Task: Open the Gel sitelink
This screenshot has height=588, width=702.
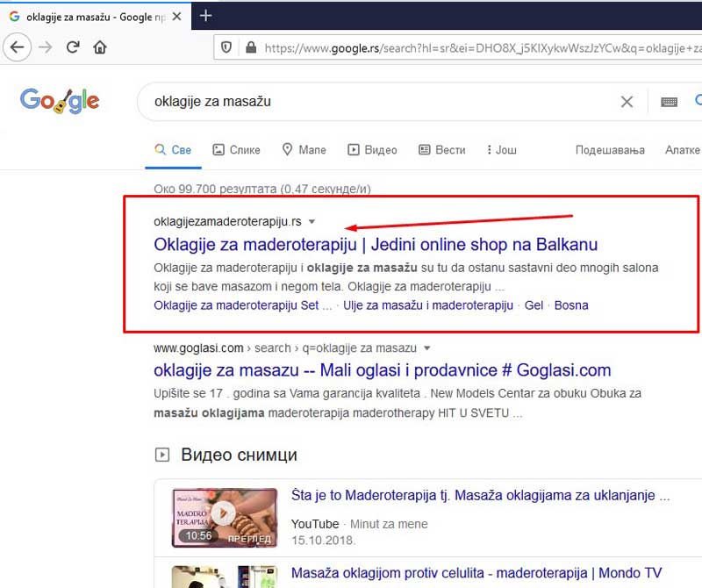Action: click(x=534, y=305)
